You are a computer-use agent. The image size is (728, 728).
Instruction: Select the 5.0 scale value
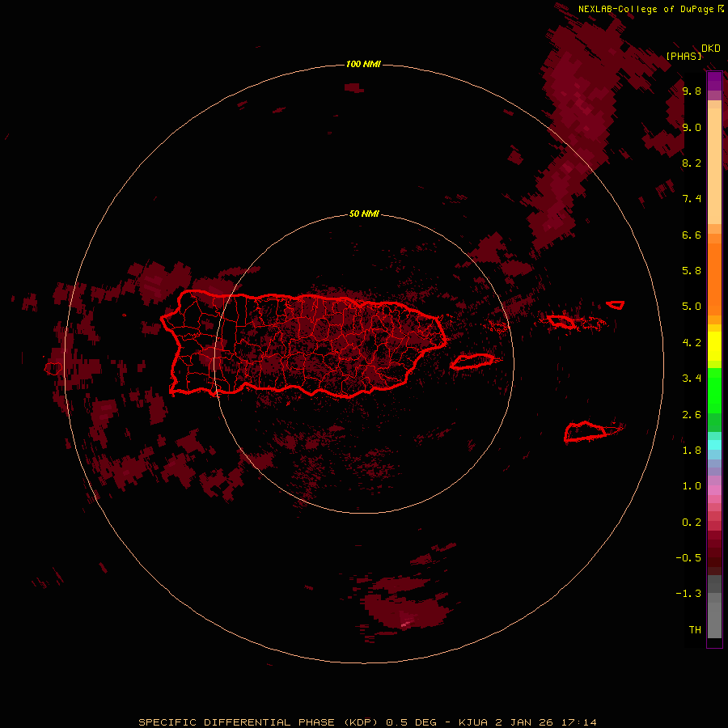[x=692, y=307]
